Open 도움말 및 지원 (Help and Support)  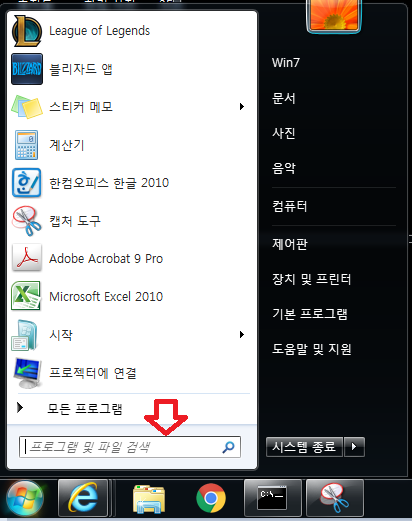312,349
